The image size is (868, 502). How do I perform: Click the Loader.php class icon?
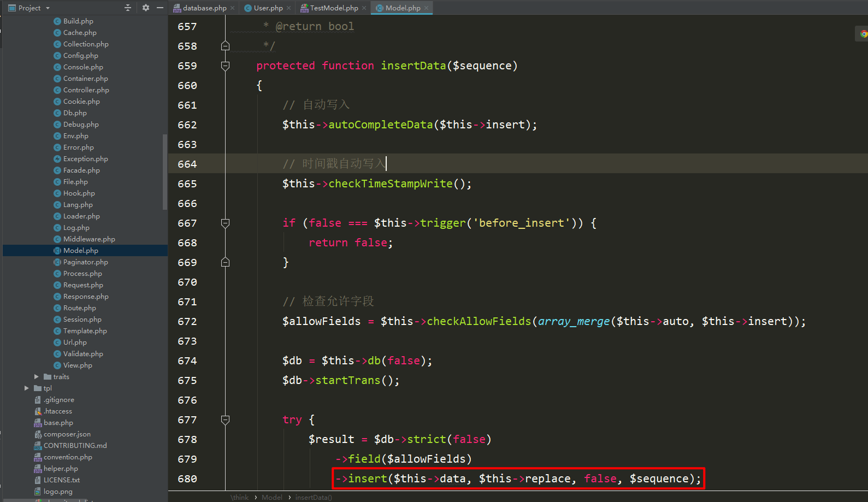57,216
